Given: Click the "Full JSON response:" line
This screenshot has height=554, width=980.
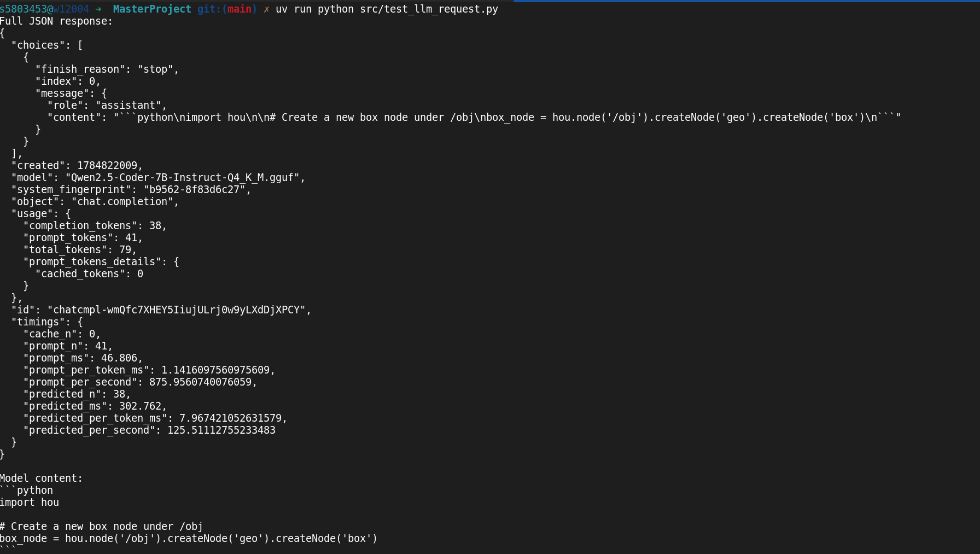Looking at the screenshot, I should (56, 21).
